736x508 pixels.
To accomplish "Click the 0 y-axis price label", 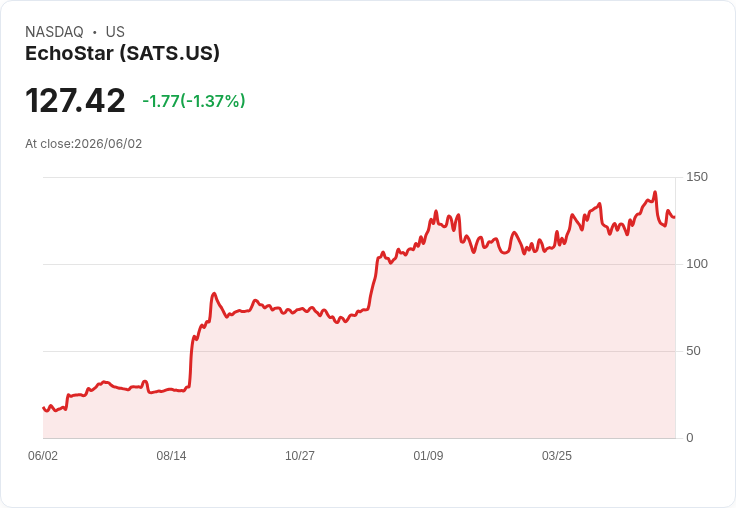I will pos(690,438).
